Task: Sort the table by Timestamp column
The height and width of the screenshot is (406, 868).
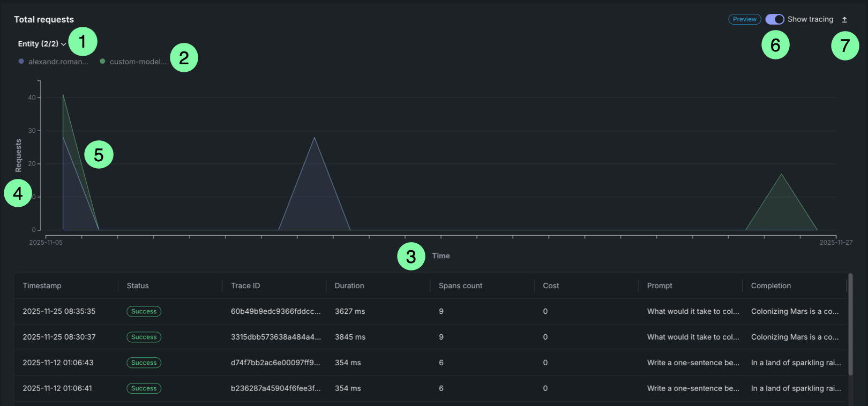Action: click(42, 286)
